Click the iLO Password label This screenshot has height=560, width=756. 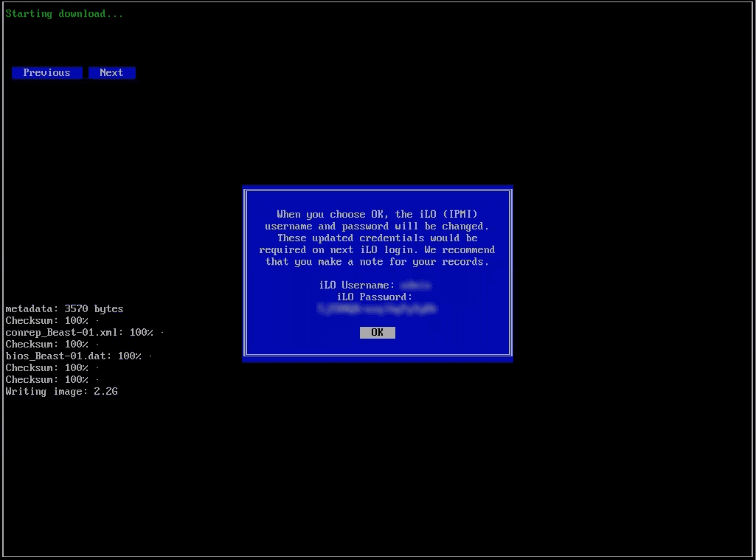pyautogui.click(x=374, y=297)
